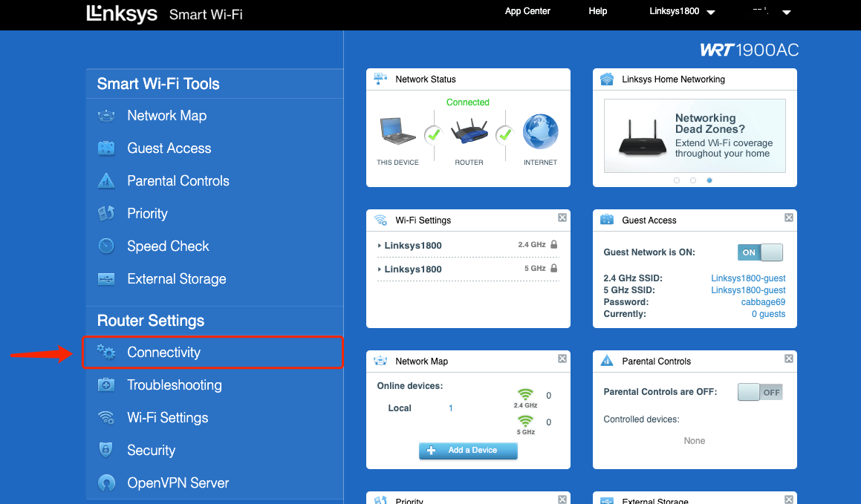Close the Network Map widget

pos(562,359)
